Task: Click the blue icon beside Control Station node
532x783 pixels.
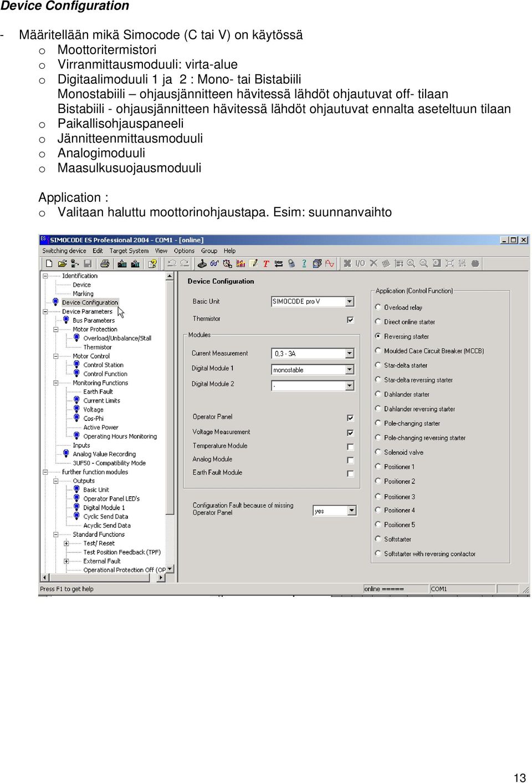Action: 76,365
